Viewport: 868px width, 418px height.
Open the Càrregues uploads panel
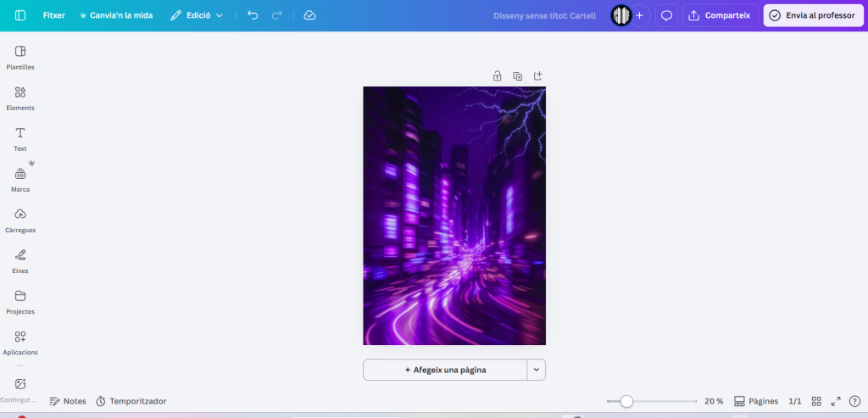click(x=20, y=219)
